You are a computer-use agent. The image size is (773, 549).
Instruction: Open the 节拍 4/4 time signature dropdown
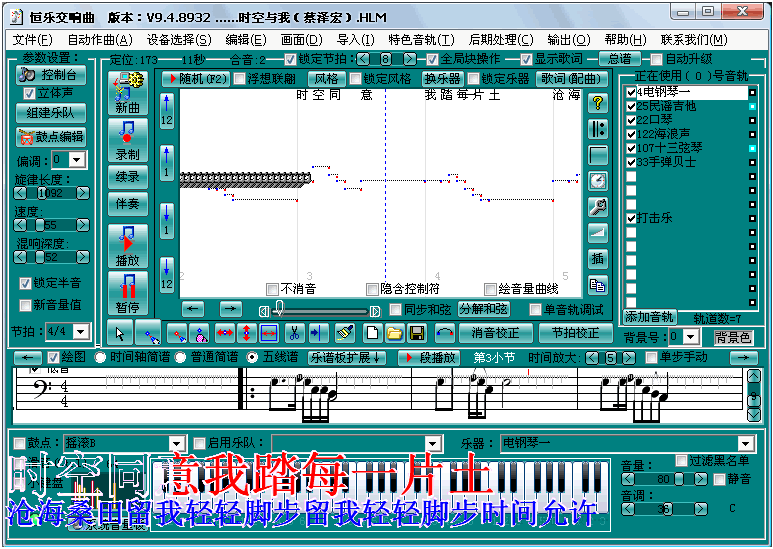tap(78, 331)
